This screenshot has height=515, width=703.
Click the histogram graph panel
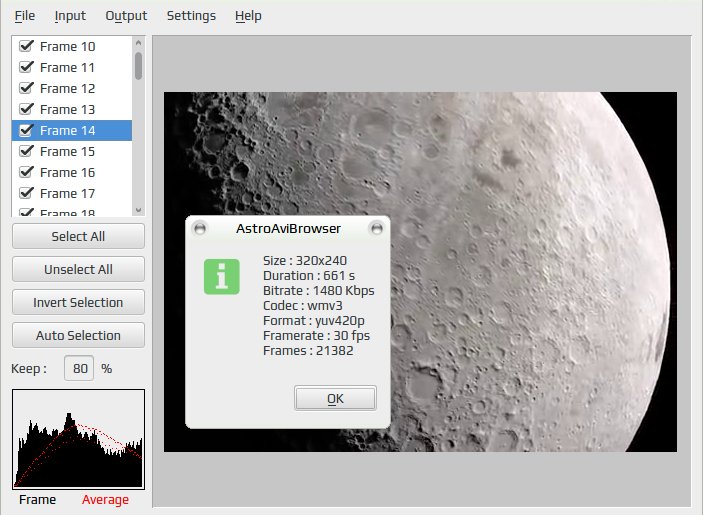point(78,439)
